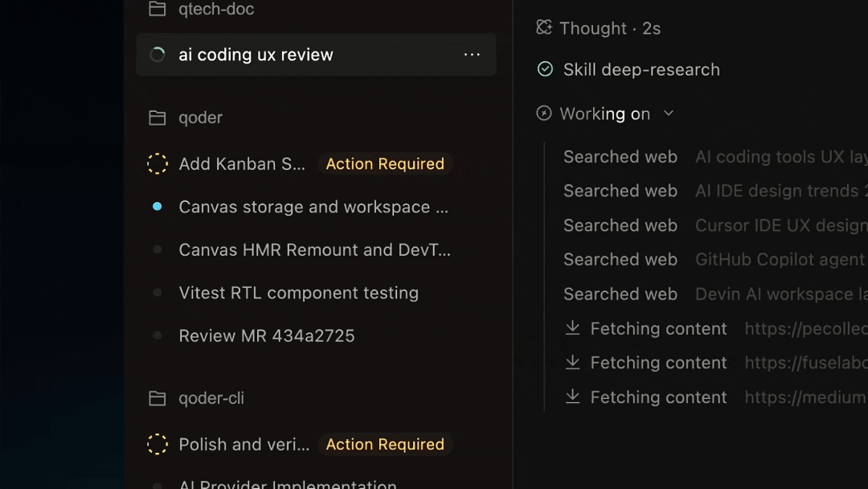Image resolution: width=868 pixels, height=489 pixels.
Task: Click Action Required badge on Add Kanban
Action: click(x=385, y=164)
